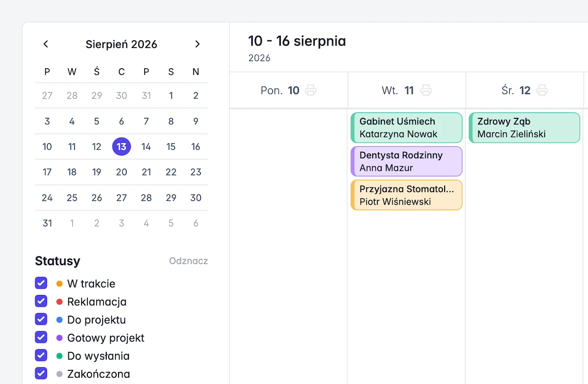Click the Reklamacja status label

click(x=97, y=302)
